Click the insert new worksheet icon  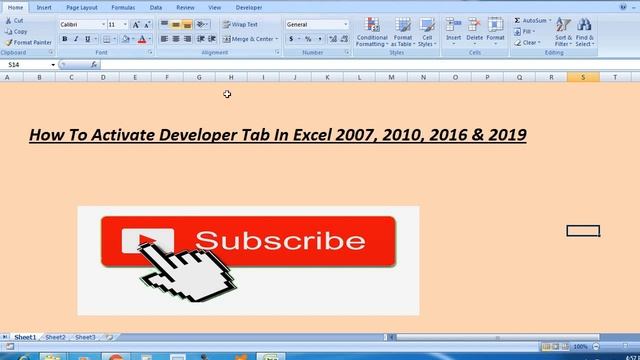pos(109,337)
